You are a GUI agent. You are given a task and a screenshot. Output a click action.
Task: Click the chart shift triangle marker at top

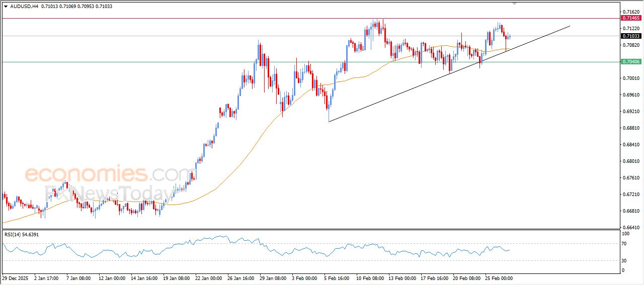pyautogui.click(x=514, y=3)
